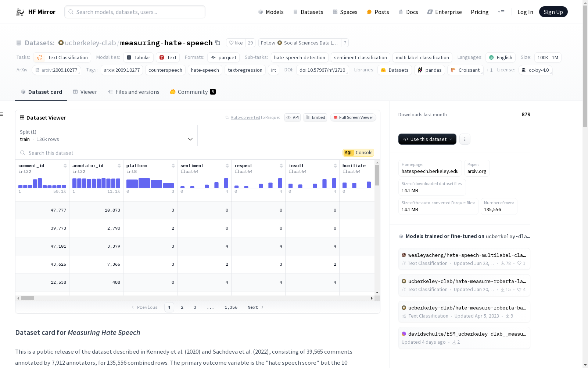Image resolution: width=588 pixels, height=368 pixels.
Task: Click the Log In link
Action: [x=525, y=12]
